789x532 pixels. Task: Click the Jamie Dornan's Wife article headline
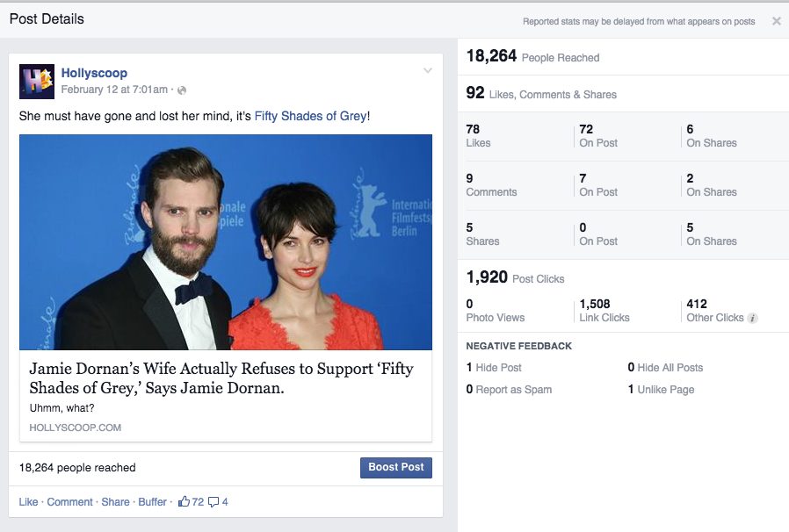221,378
